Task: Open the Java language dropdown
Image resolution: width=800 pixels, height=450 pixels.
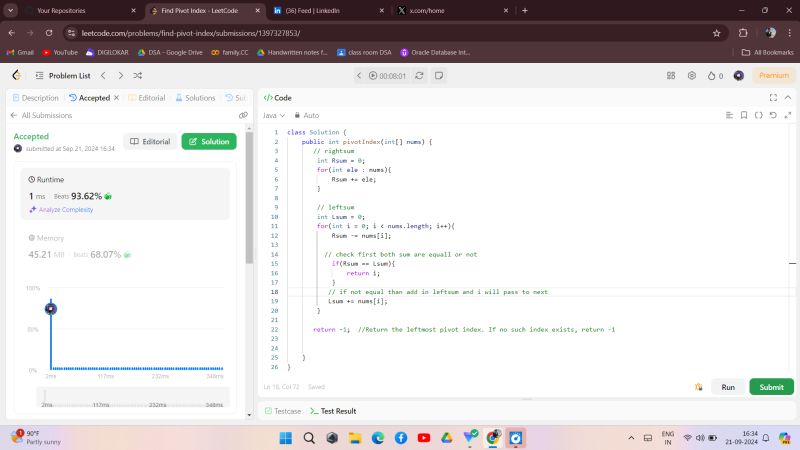Action: click(x=274, y=115)
